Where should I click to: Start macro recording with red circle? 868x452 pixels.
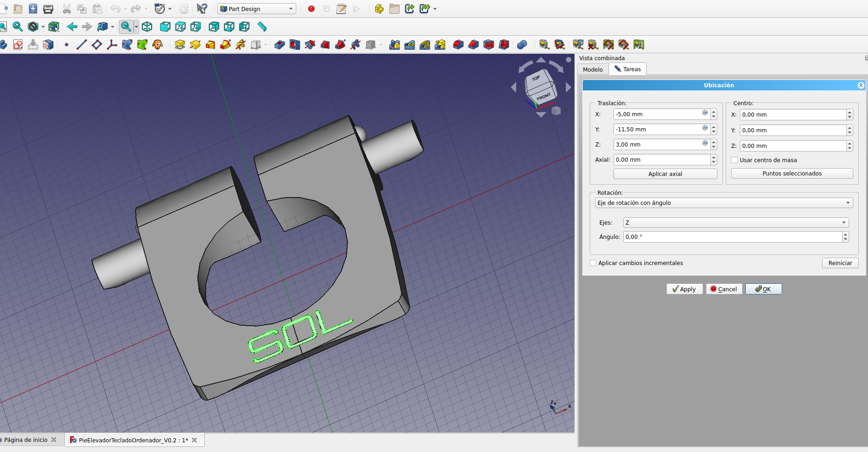coord(311,9)
